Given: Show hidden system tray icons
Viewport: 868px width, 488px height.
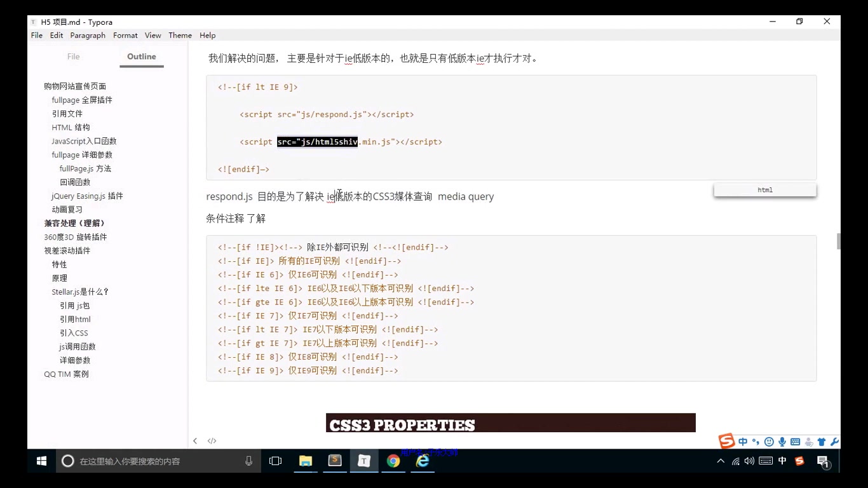Looking at the screenshot, I should point(721,461).
